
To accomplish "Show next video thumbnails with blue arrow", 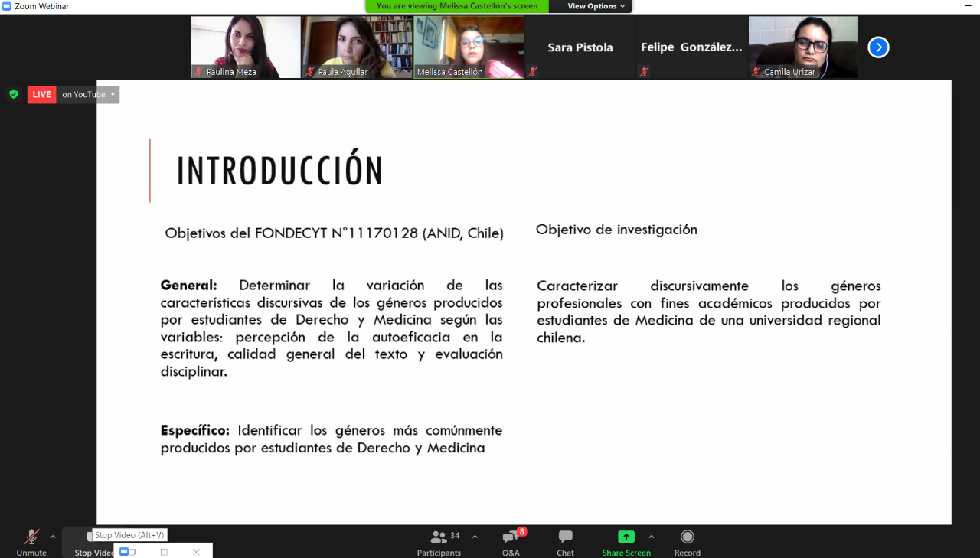I will click(x=877, y=47).
